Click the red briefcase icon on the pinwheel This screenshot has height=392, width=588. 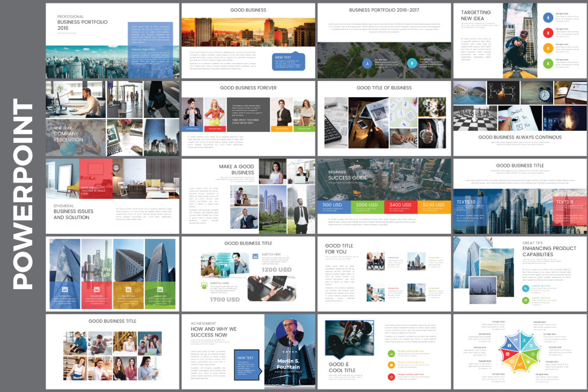508,354
